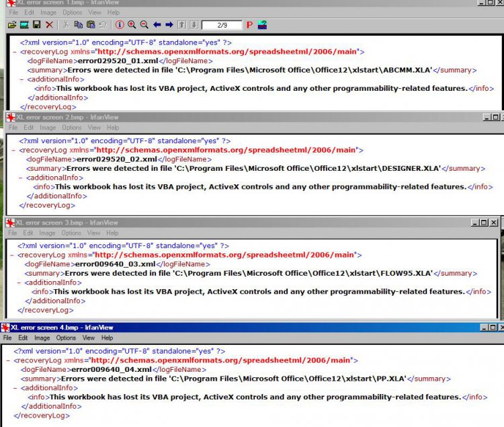Viewport: 504px width, 427px height.
Task: Collapse additionalInfo node in FLOW95.XLA log
Action: pos(19,283)
